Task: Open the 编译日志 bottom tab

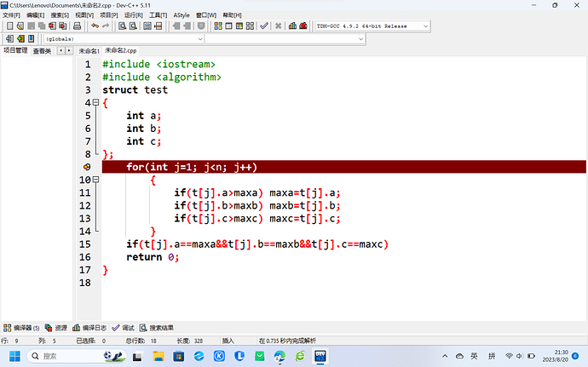Action: 89,328
